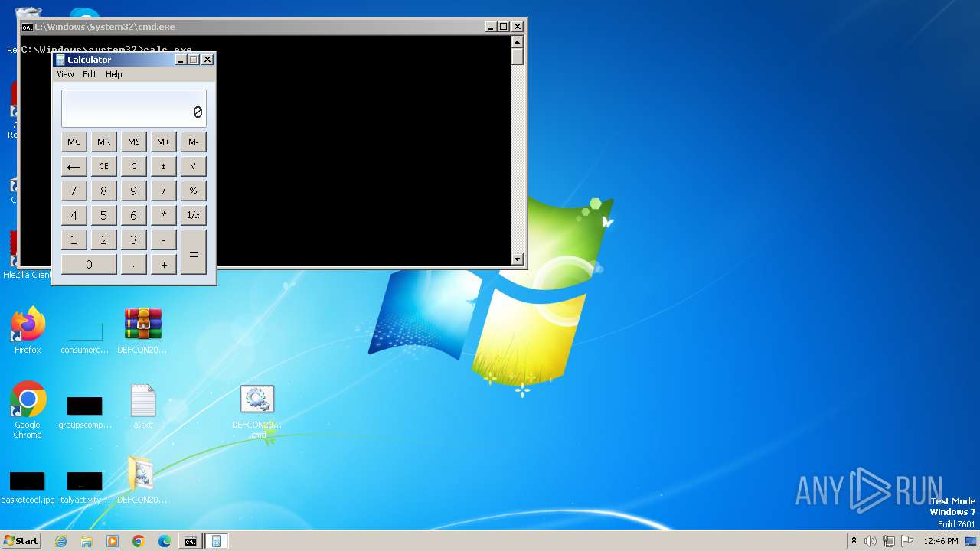The height and width of the screenshot is (551, 980).
Task: Click the digit 4 key
Action: (73, 215)
